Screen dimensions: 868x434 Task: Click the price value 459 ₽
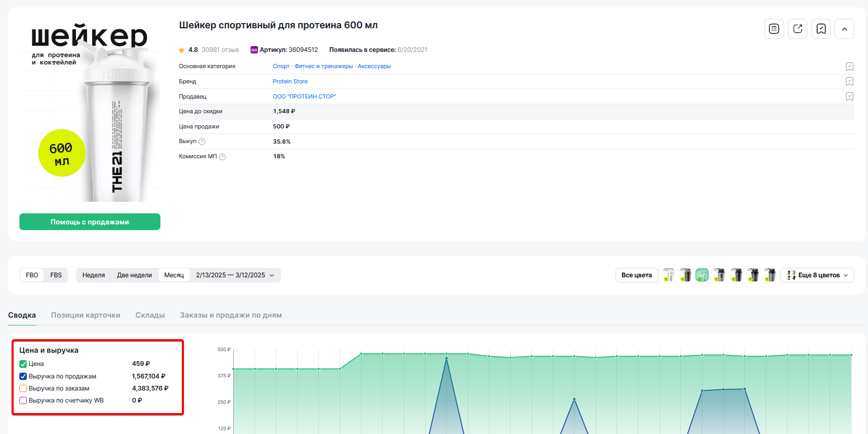[x=141, y=364]
